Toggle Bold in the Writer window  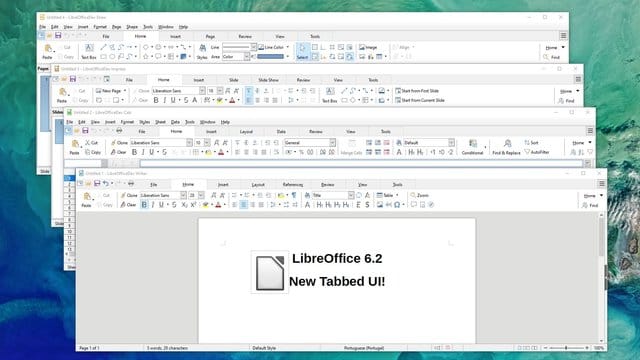[144, 205]
